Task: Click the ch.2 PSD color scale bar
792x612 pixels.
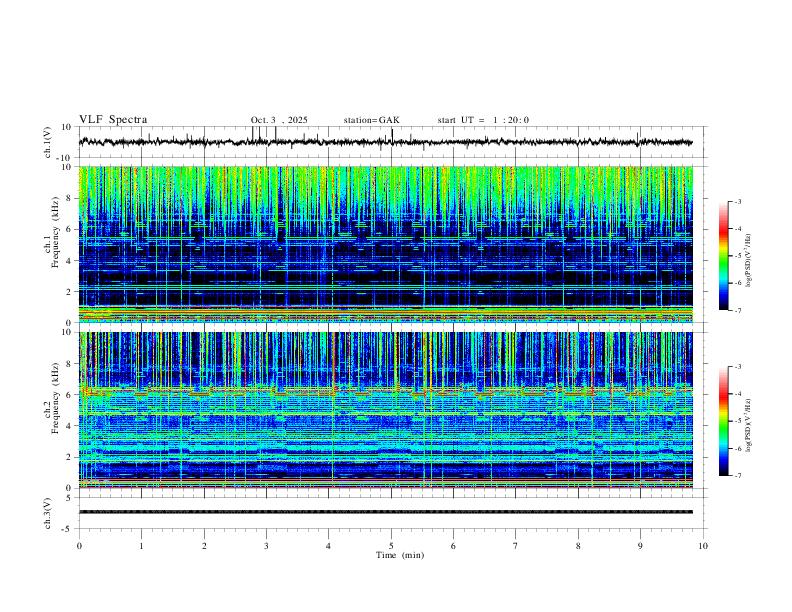Action: (x=724, y=421)
